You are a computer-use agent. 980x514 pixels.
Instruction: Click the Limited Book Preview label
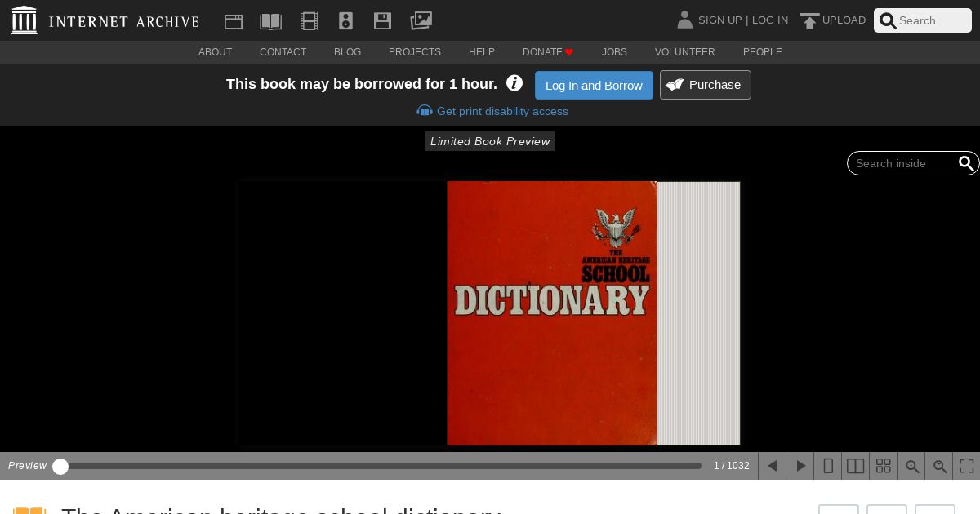click(490, 141)
